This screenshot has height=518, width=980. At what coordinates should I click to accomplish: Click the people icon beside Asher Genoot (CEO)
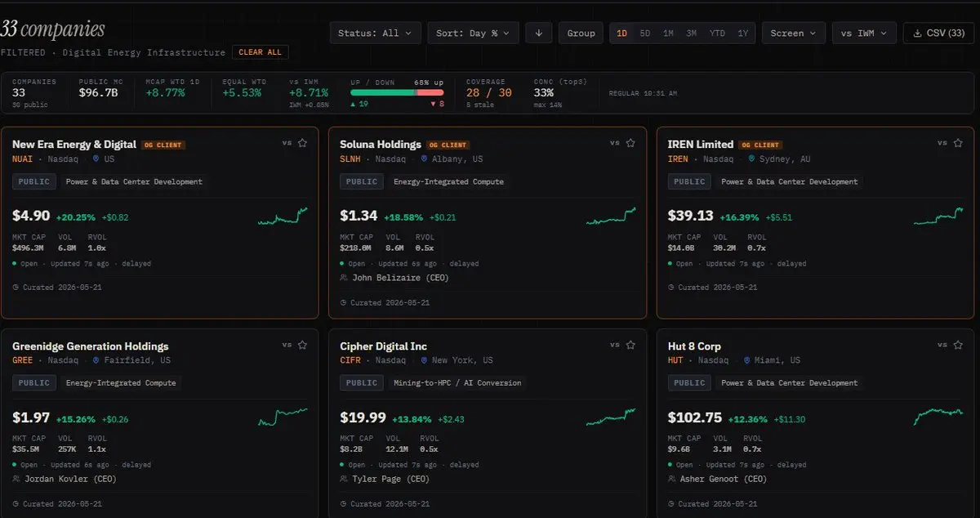672,479
